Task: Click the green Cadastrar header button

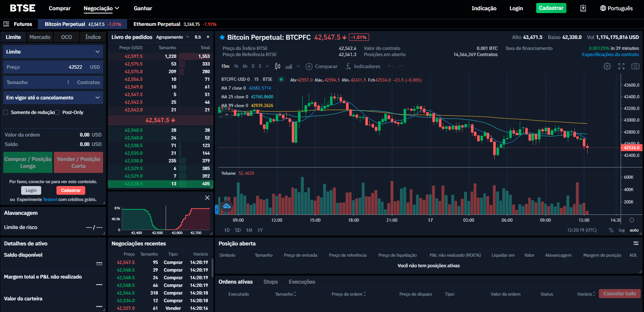Action: pos(551,8)
